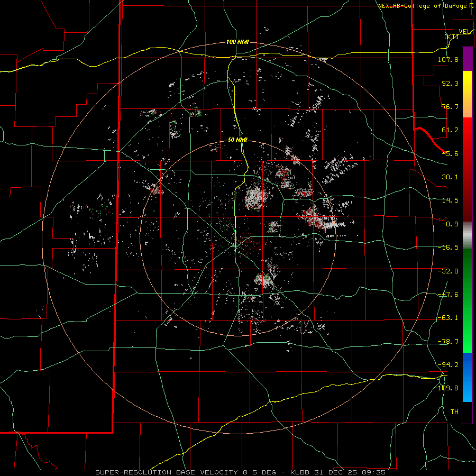Click the -47.6 value on the velocity scale
476x476 pixels.
point(448,295)
